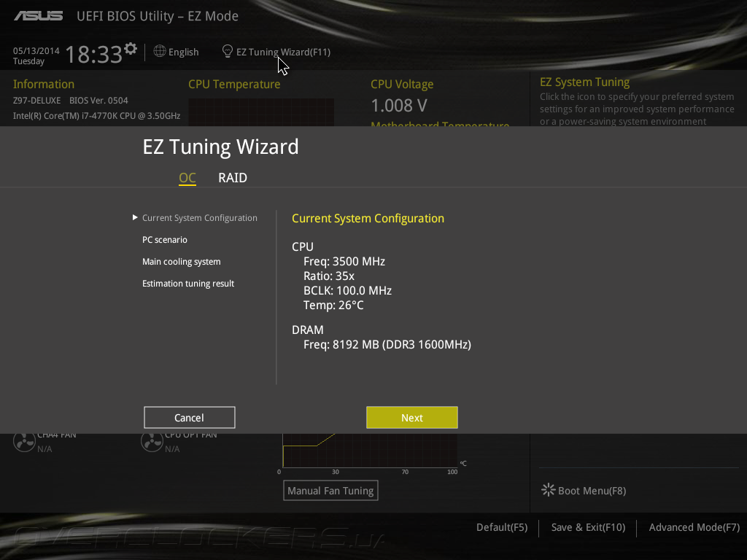Click the Freq: 3500 MHz value
747x560 pixels.
344,262
